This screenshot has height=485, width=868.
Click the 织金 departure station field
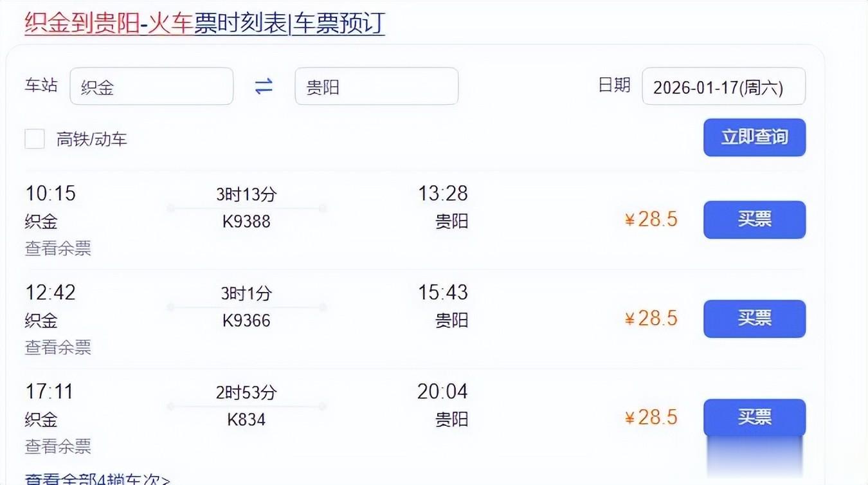click(151, 86)
